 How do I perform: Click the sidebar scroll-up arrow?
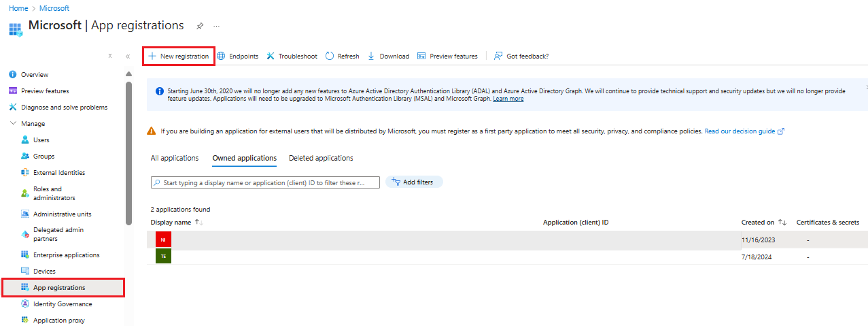pyautogui.click(x=129, y=74)
